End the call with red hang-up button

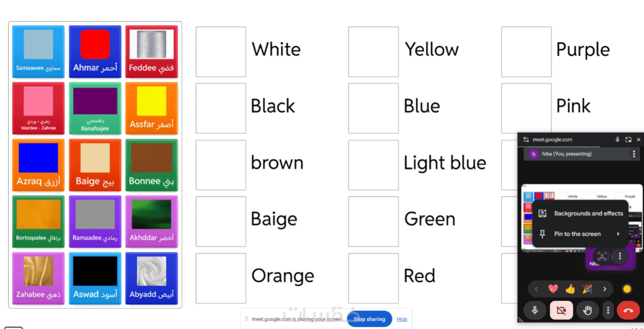tap(628, 311)
